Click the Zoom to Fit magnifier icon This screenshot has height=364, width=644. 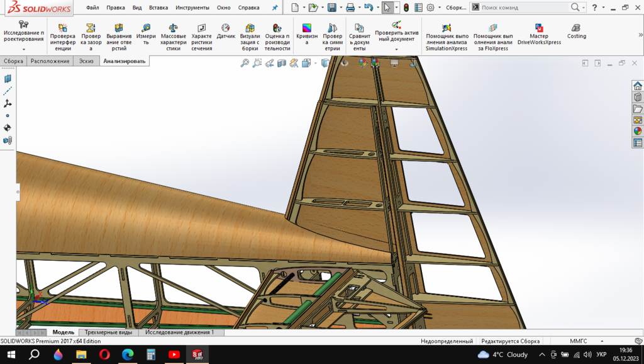tap(245, 63)
